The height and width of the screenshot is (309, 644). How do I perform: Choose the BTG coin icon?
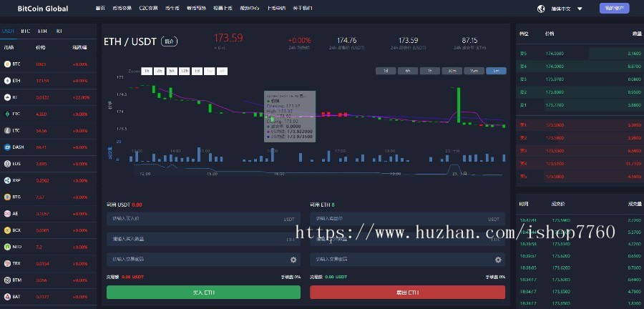coord(7,197)
